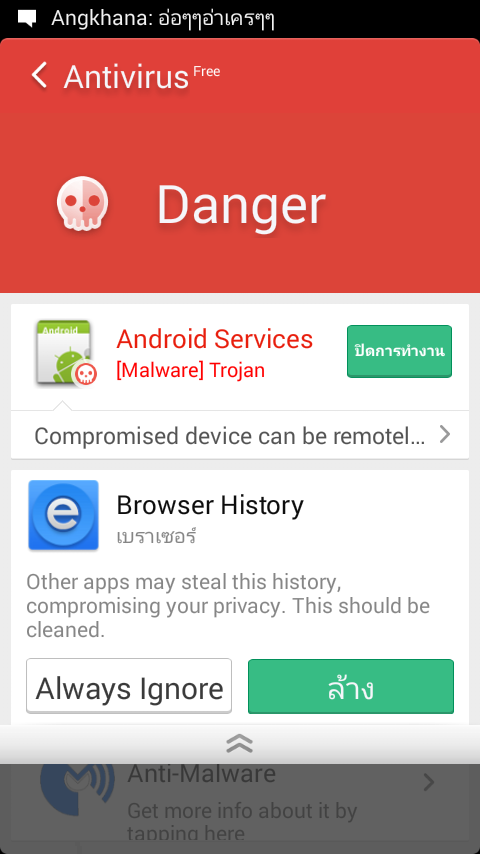The width and height of the screenshot is (480, 854).
Task: Clean browser history with green ล้าง button
Action: point(351,686)
